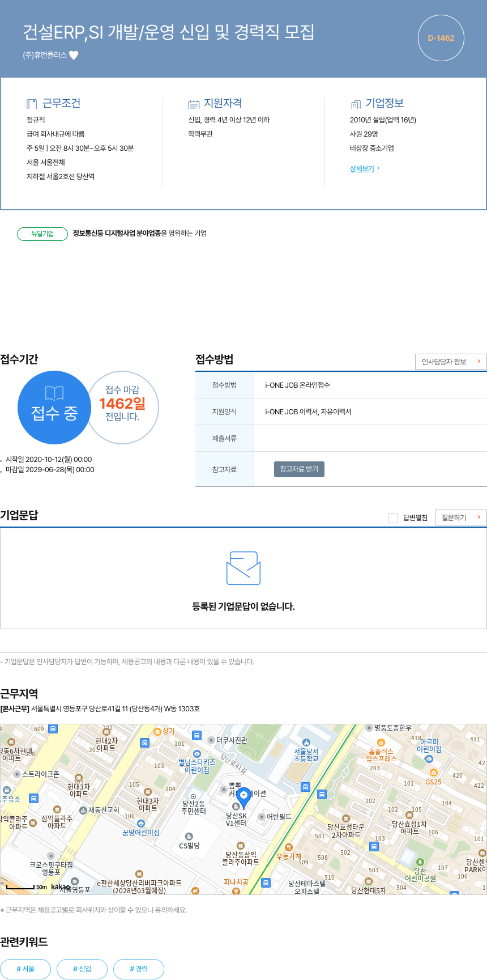Click the D-1462 deadline badge

[x=441, y=38]
